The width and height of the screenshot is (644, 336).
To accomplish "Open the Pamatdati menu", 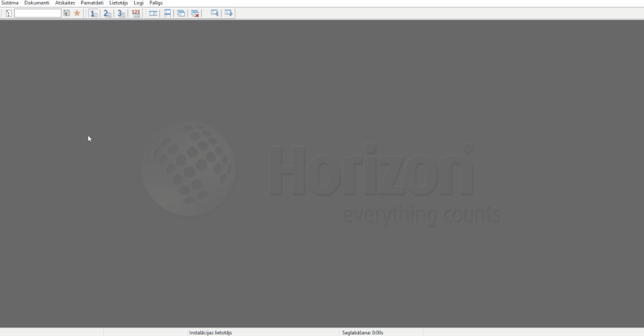I will pyautogui.click(x=92, y=3).
